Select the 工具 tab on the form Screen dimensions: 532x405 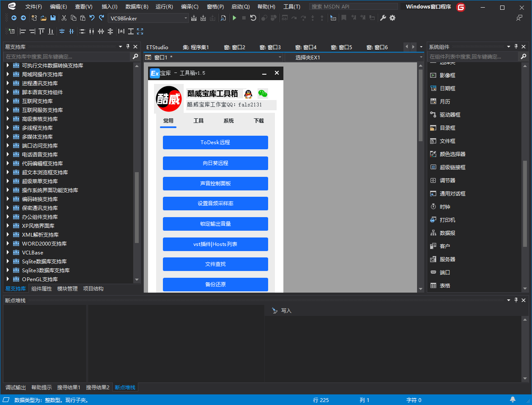click(199, 121)
